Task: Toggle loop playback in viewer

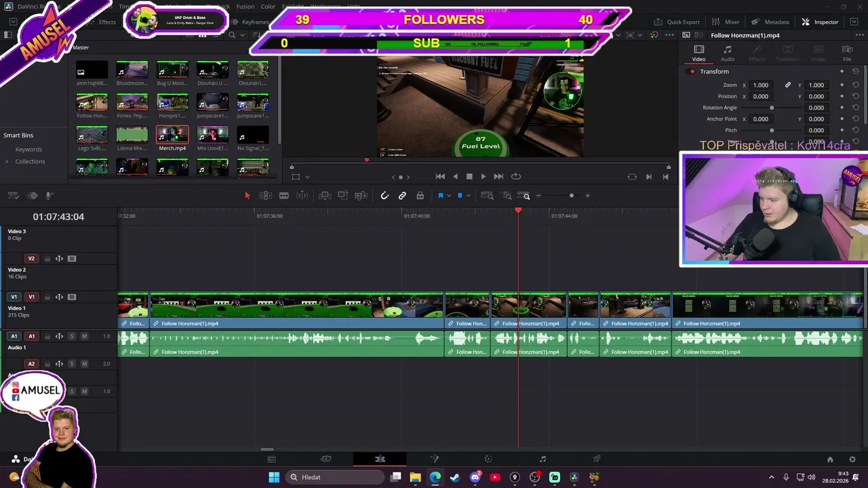Action: (516, 176)
